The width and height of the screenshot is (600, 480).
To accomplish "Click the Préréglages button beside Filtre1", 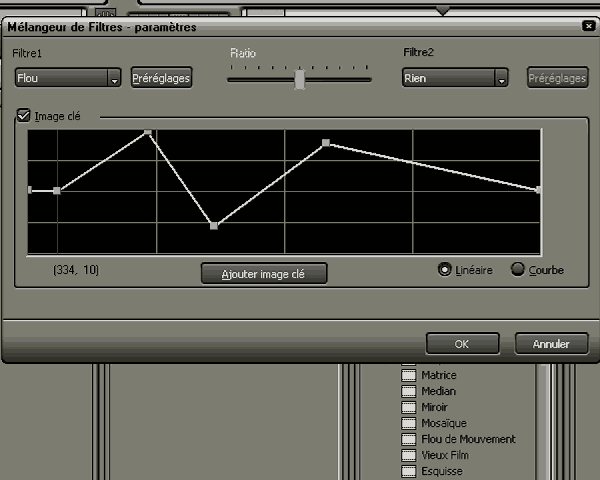I will click(x=161, y=78).
